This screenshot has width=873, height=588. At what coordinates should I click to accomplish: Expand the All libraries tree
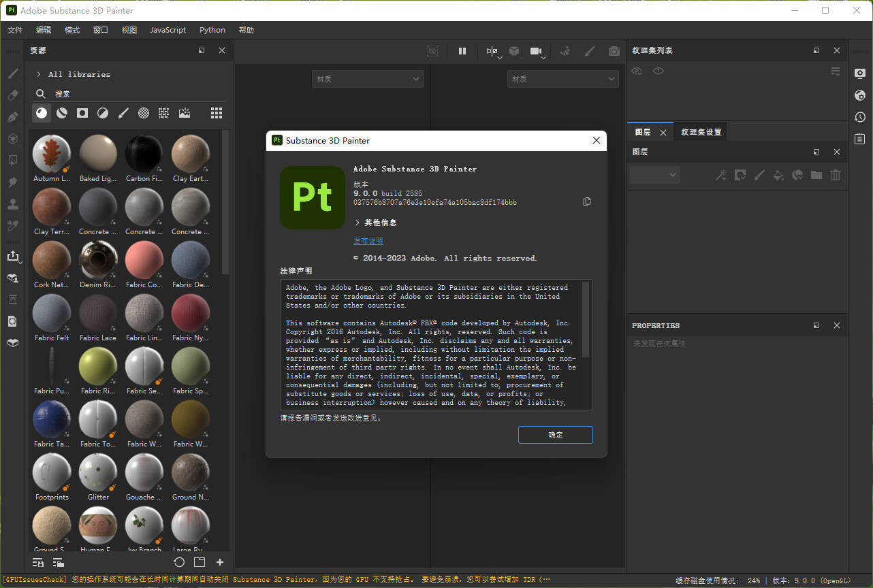(39, 74)
